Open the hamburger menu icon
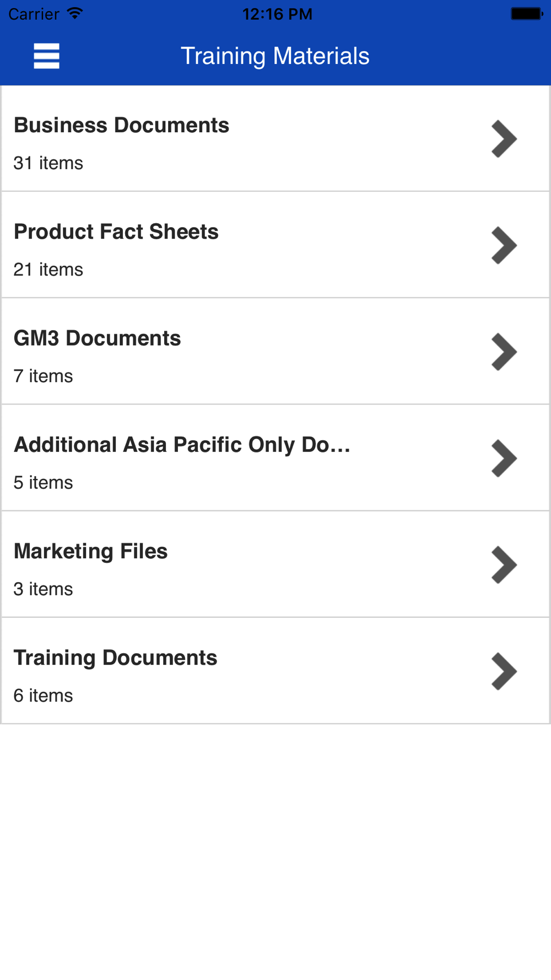The image size is (551, 980). point(46,56)
